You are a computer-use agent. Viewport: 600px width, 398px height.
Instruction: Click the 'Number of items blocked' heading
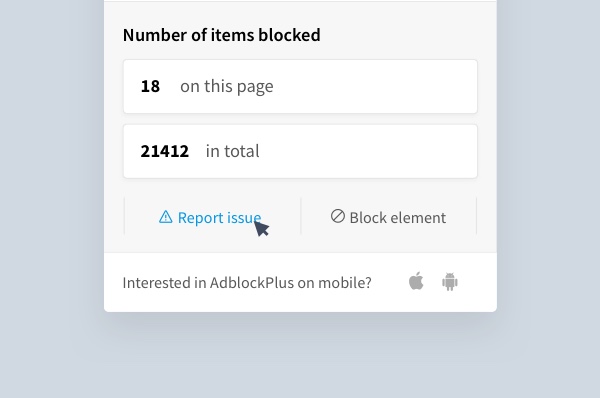pos(222,35)
